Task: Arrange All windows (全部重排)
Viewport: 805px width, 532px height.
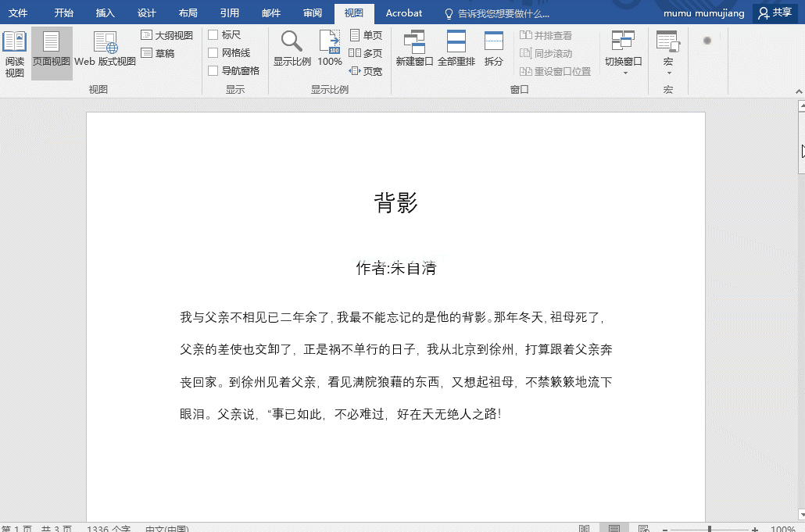Action: 456,49
